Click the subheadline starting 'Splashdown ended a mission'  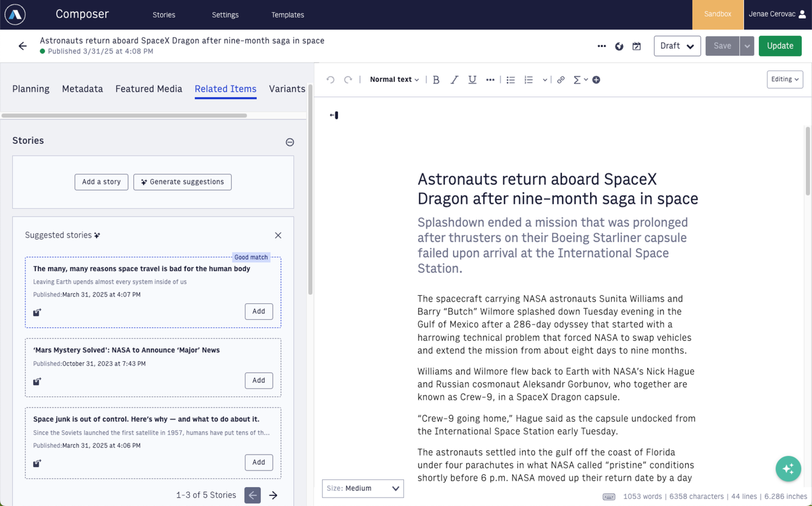[x=553, y=245]
